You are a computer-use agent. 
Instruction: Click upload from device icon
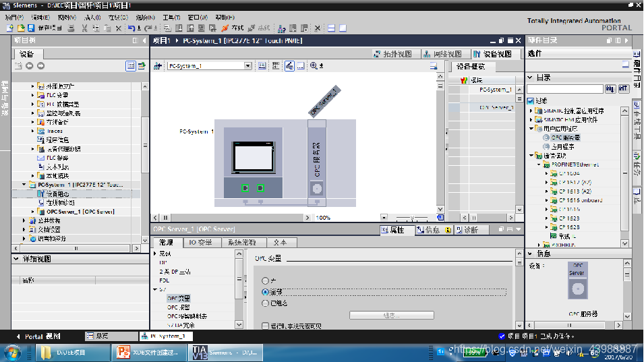pyautogui.click(x=190, y=28)
